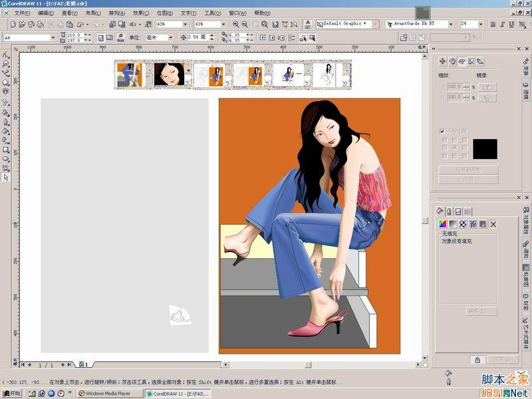Select the center anchor point radio button

(455, 148)
